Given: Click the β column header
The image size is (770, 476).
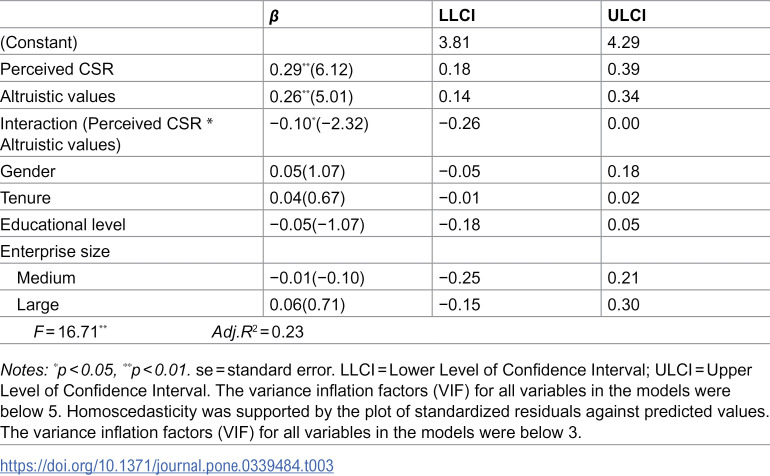Looking at the screenshot, I should (274, 16).
